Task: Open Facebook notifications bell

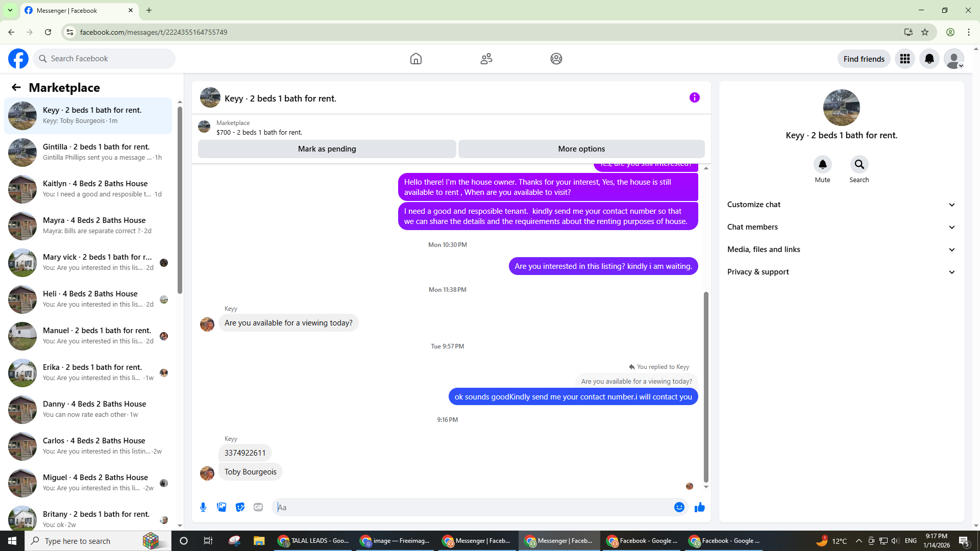Action: click(929, 59)
